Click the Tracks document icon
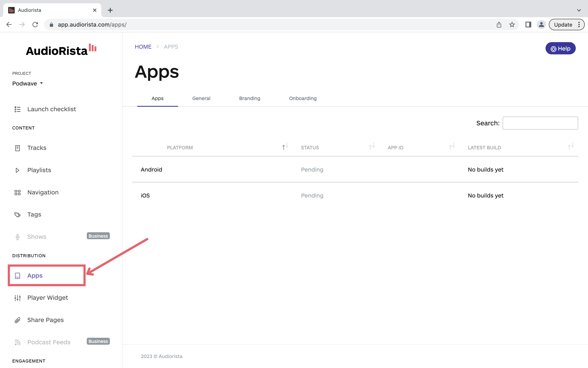588x368 pixels. (x=18, y=148)
